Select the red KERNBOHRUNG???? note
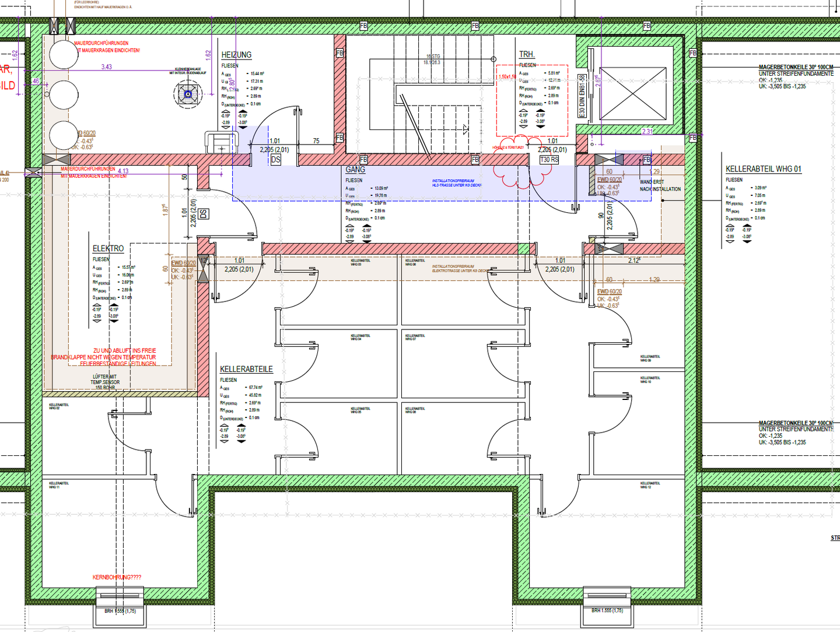The image size is (840, 632). click(x=117, y=577)
